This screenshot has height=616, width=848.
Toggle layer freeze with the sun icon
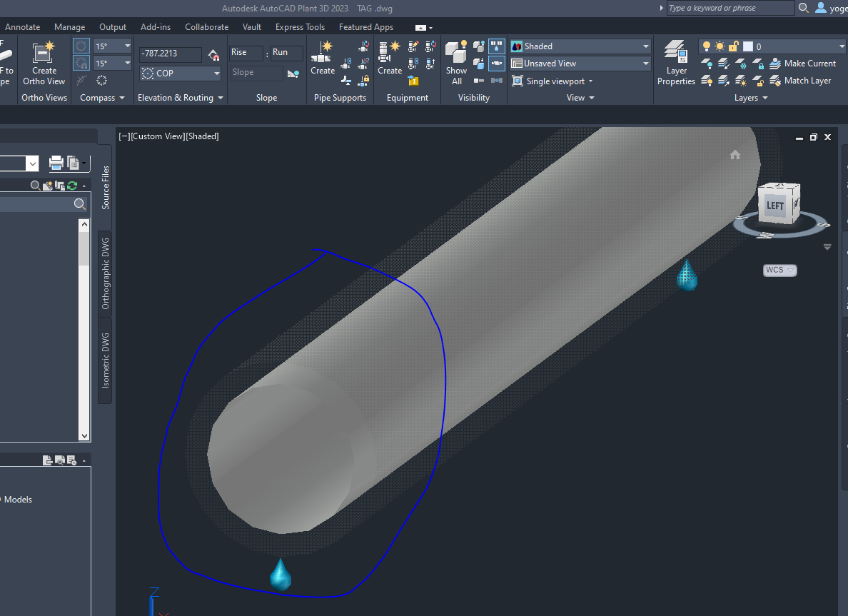pyautogui.click(x=719, y=46)
